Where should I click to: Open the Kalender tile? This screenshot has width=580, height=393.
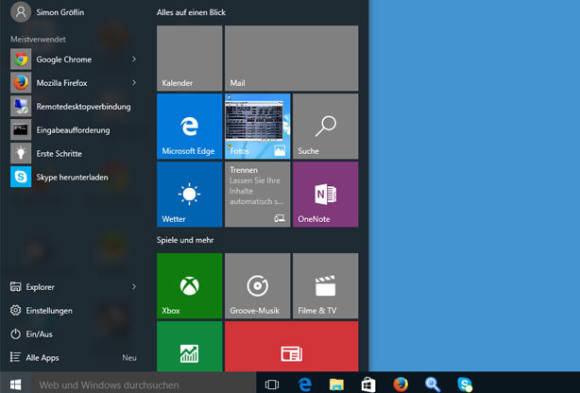tap(189, 58)
